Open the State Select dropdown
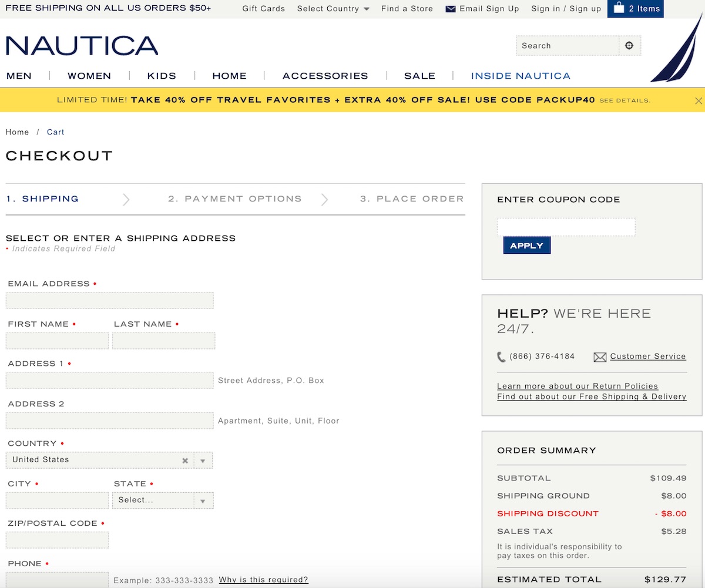Screen dimensions: 705x588 tap(163, 500)
